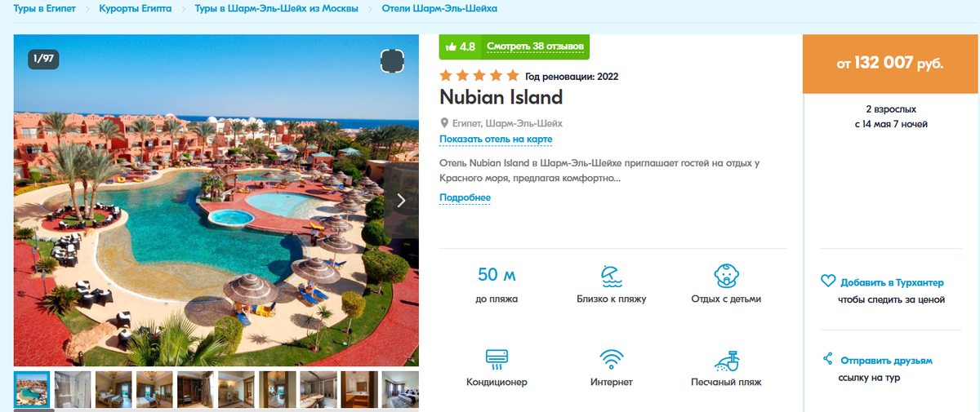The width and height of the screenshot is (980, 412).
Task: Select the third thumbnail in gallery strip
Action: coord(114,390)
